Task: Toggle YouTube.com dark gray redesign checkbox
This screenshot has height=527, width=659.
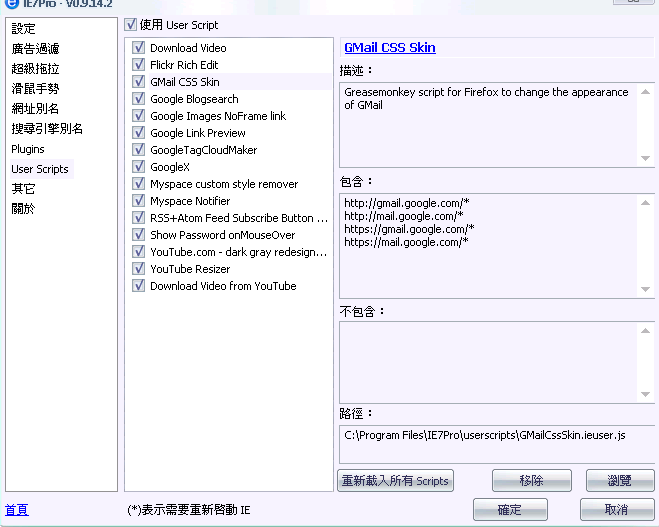Action: click(x=138, y=252)
